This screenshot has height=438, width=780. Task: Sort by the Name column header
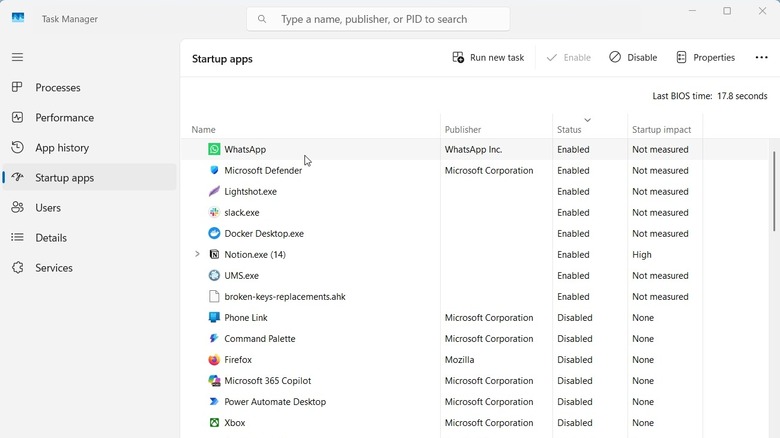click(203, 129)
